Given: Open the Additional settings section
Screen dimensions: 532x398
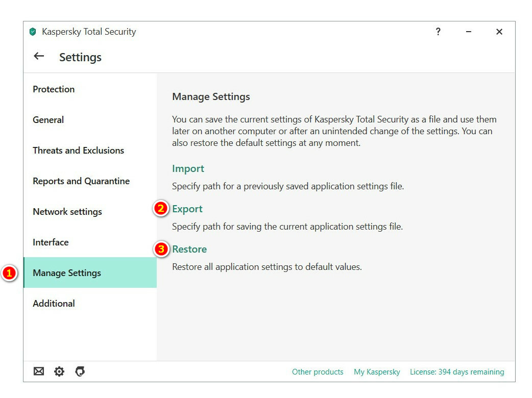Looking at the screenshot, I should pyautogui.click(x=54, y=304).
